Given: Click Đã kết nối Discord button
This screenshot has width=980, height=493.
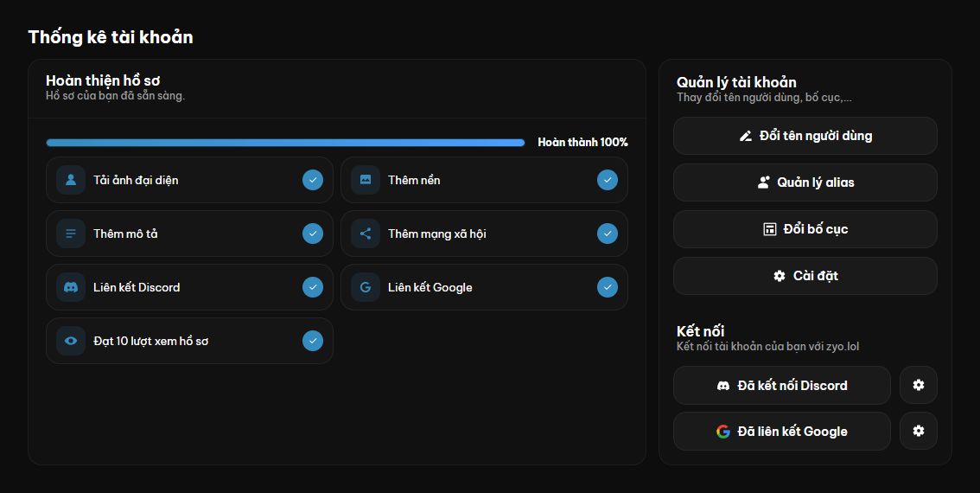Looking at the screenshot, I should [782, 386].
